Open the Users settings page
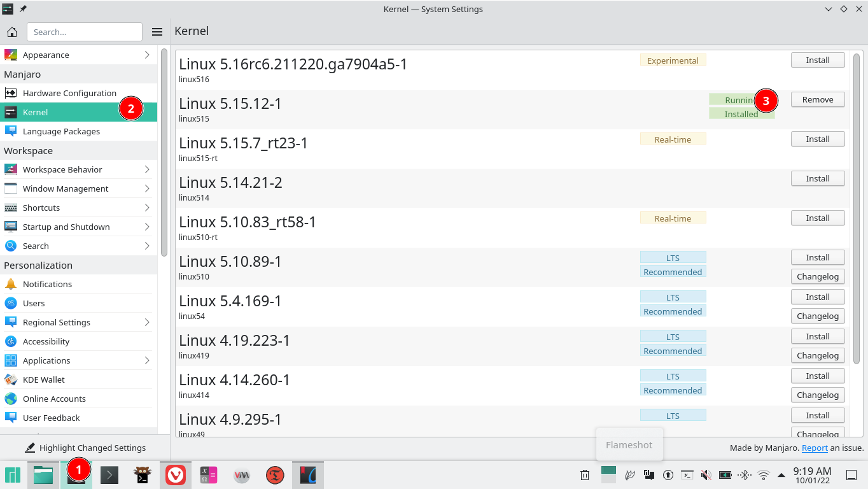 tap(78, 303)
